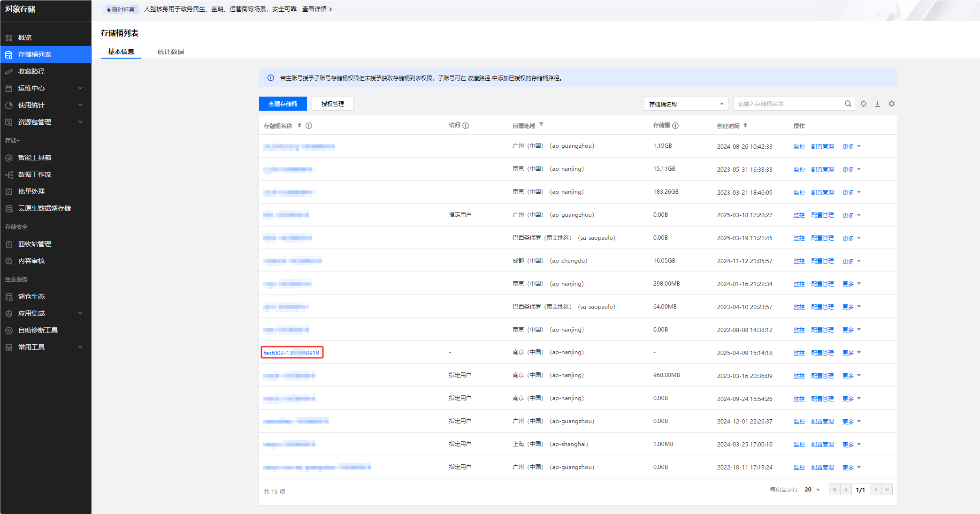The height and width of the screenshot is (514, 980).
Task: Open 更多 for the 960.00MB bucket row
Action: [851, 376]
